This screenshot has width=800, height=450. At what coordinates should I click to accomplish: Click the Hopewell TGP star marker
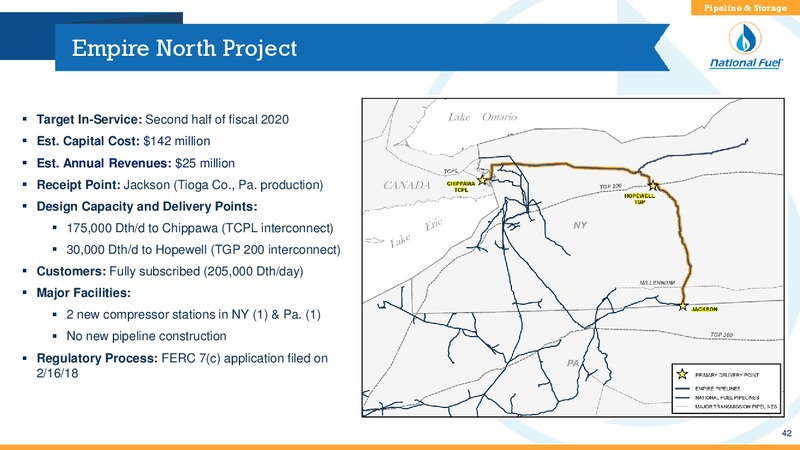653,186
